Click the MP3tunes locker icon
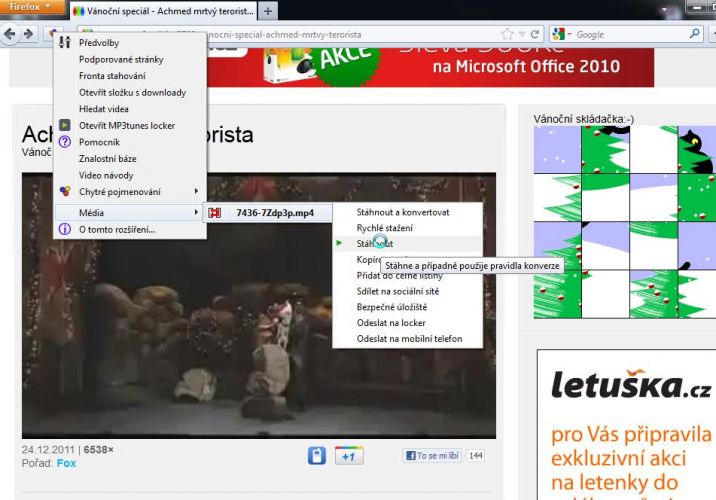 [65, 125]
